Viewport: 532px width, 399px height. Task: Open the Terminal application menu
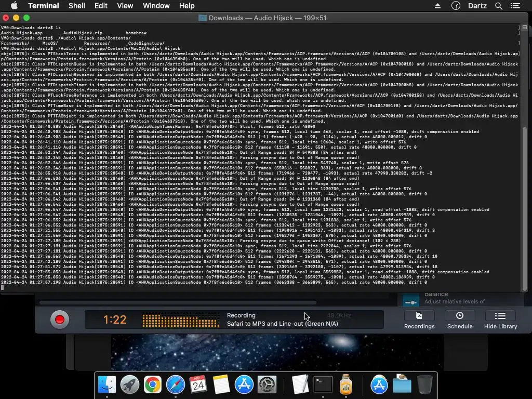point(44,6)
